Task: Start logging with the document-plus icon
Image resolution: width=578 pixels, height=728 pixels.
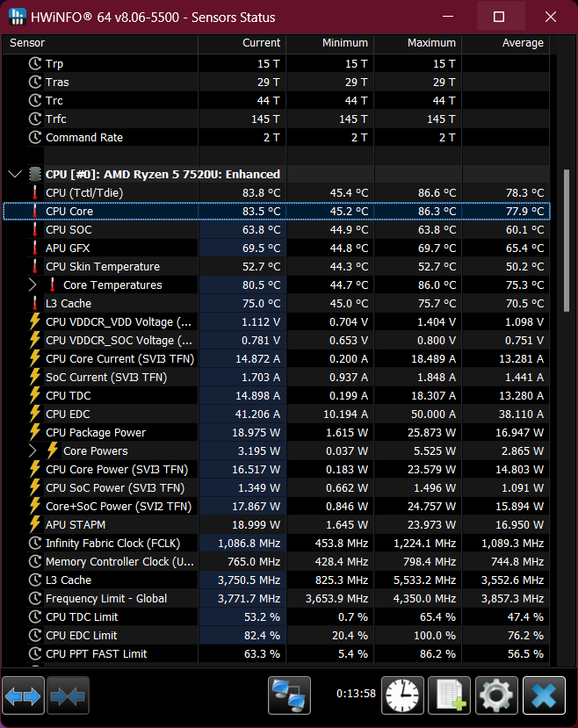Action: pyautogui.click(x=450, y=696)
